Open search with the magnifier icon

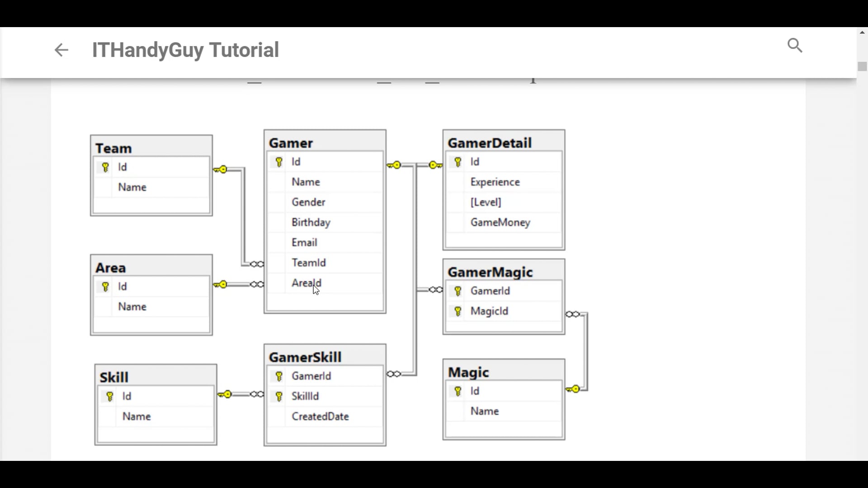click(x=795, y=45)
